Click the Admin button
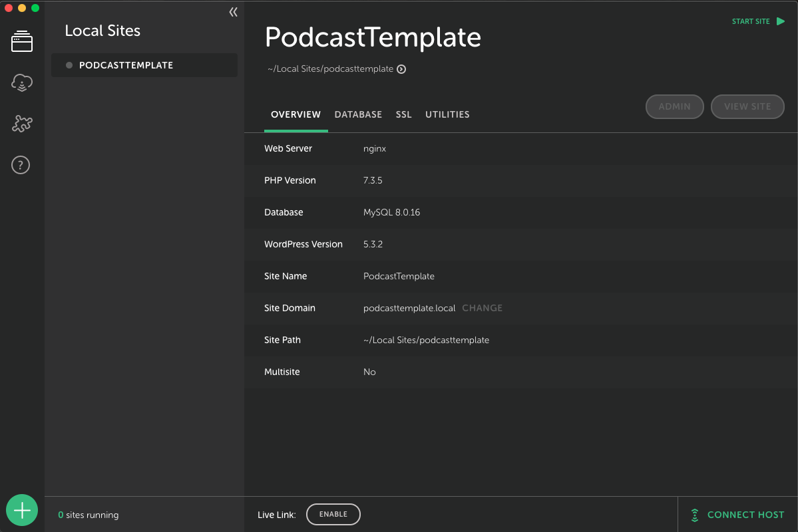The height and width of the screenshot is (532, 798). click(x=674, y=107)
